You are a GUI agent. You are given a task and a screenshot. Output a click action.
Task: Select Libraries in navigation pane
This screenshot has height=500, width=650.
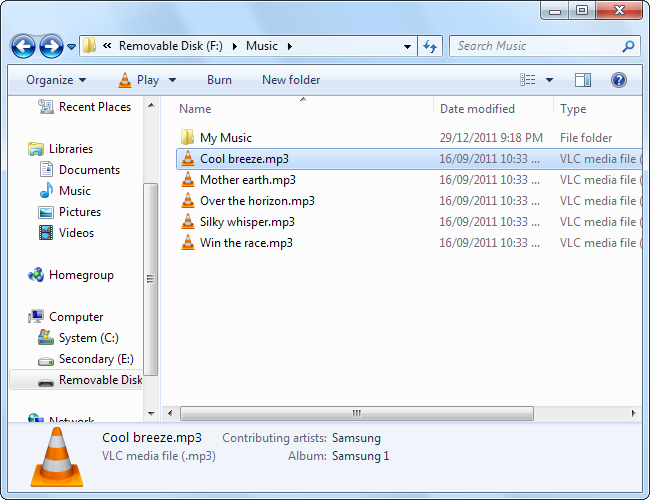[x=71, y=149]
